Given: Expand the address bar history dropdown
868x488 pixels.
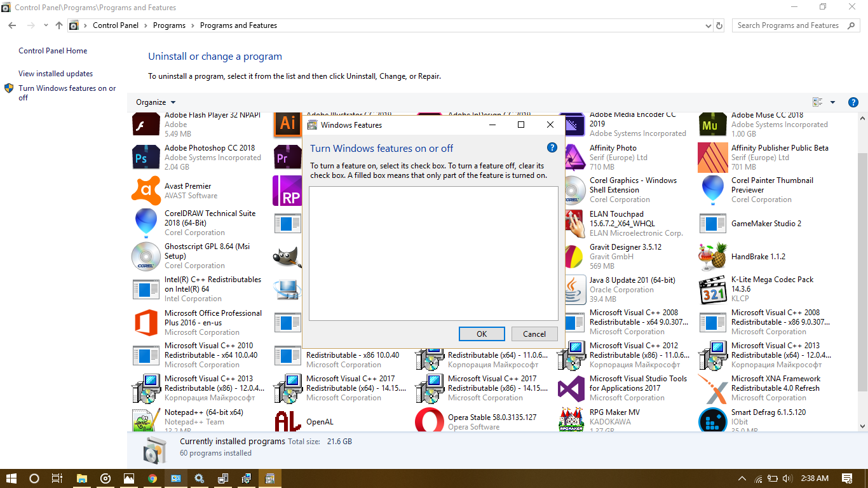Looking at the screenshot, I should [x=709, y=26].
